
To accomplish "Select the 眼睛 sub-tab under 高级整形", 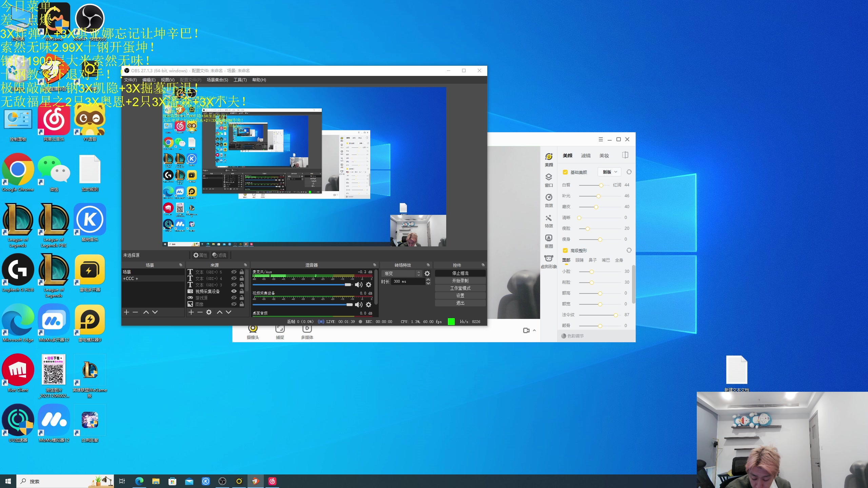I will (579, 260).
